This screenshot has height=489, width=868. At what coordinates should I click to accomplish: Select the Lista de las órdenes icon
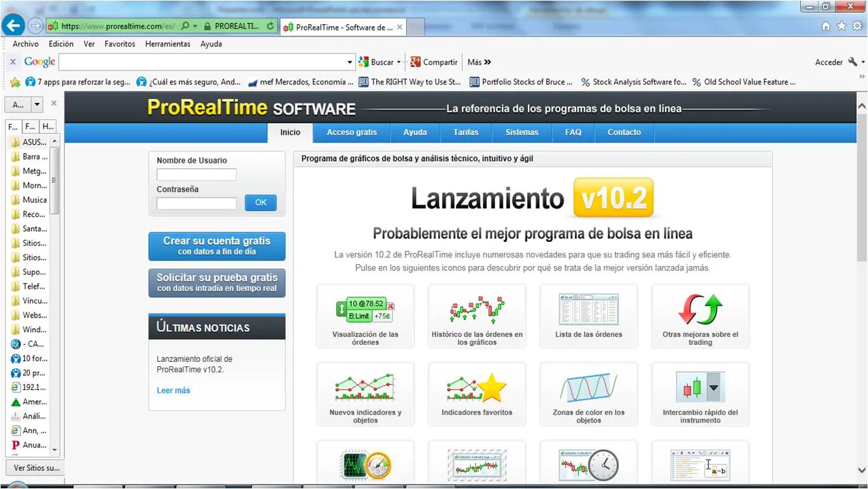[x=588, y=310]
